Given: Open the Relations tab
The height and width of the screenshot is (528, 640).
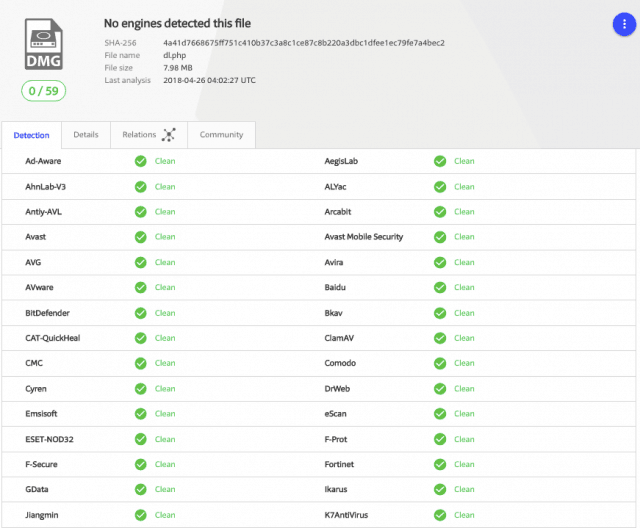Looking at the screenshot, I should (149, 135).
